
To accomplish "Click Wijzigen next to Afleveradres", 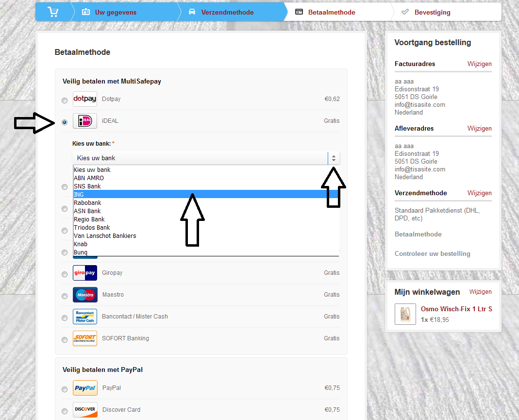I will (x=479, y=128).
